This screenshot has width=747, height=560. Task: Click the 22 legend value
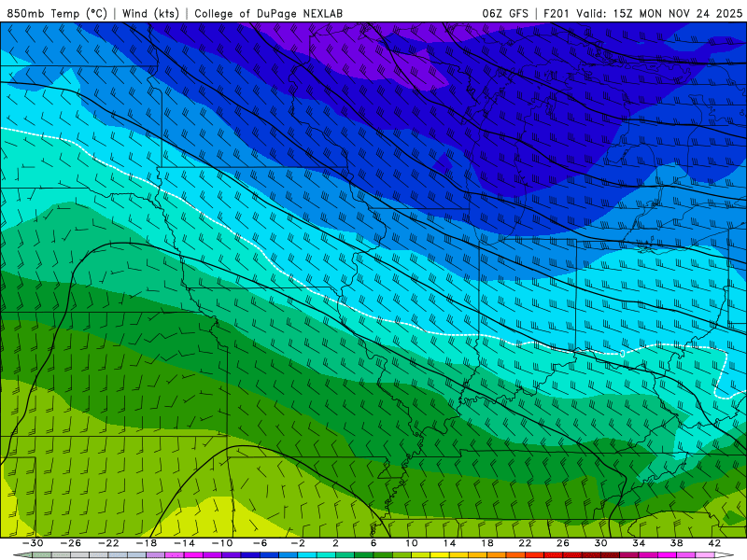pos(525,543)
